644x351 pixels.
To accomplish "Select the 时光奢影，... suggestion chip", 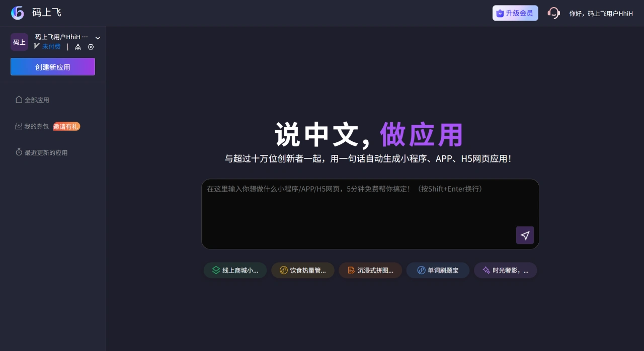I will [x=506, y=270].
